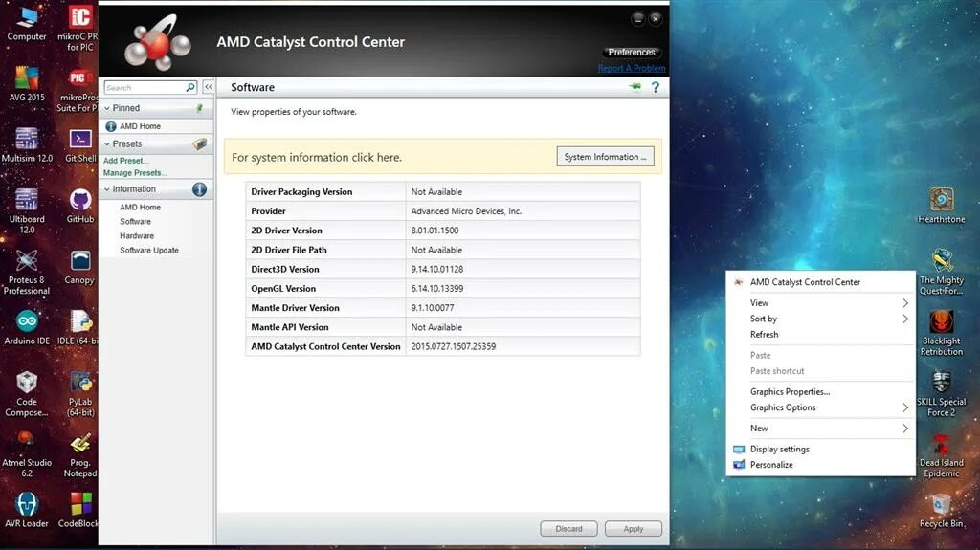
Task: Collapse the Information section
Action: point(107,188)
